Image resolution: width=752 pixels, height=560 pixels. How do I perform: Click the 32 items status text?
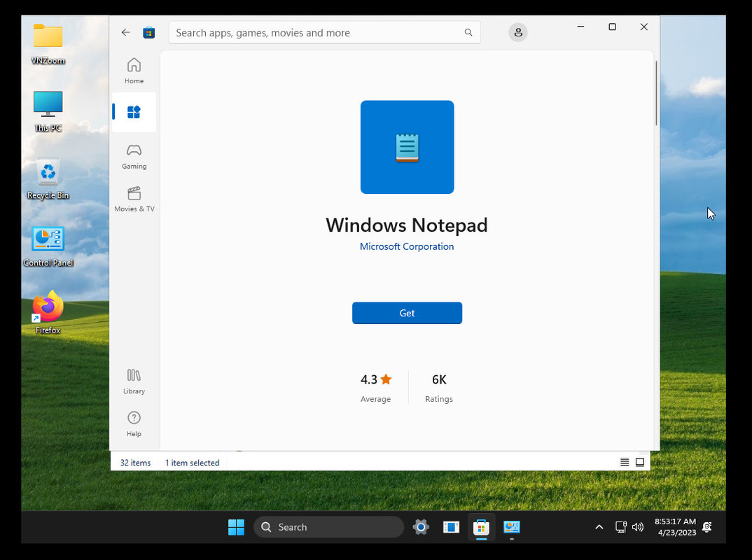pyautogui.click(x=135, y=463)
